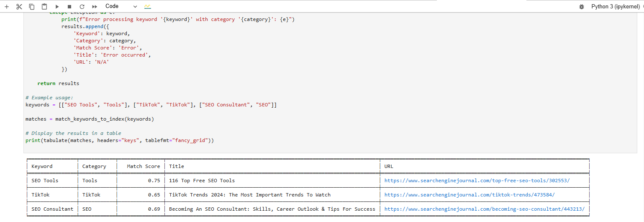Click the 'Match Score': 'Error' code line
Viewport: 644px width, 222px height.
point(108,48)
